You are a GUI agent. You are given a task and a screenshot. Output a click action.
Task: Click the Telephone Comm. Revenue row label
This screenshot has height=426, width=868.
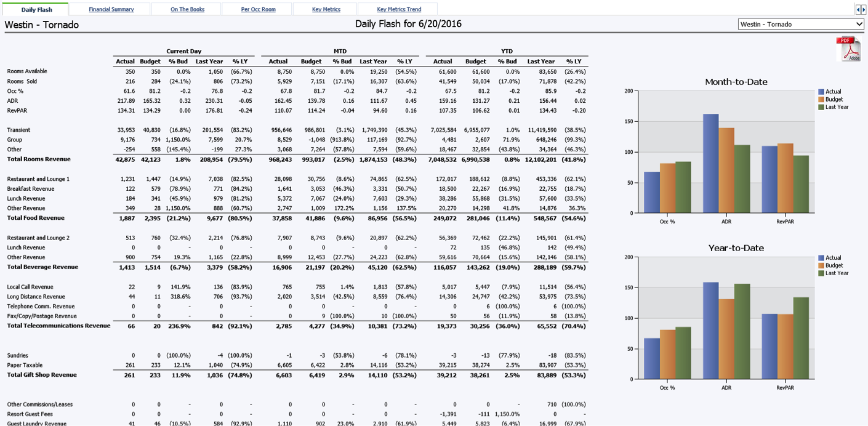(41, 307)
